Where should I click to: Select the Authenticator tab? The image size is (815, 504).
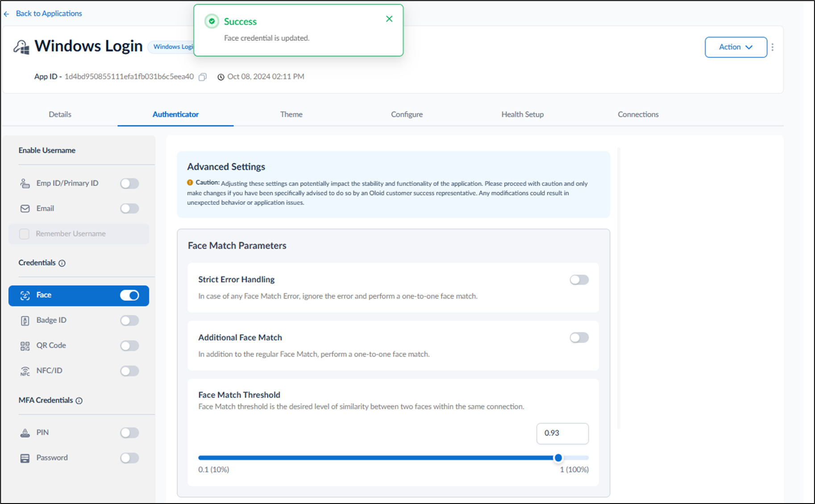click(x=175, y=114)
